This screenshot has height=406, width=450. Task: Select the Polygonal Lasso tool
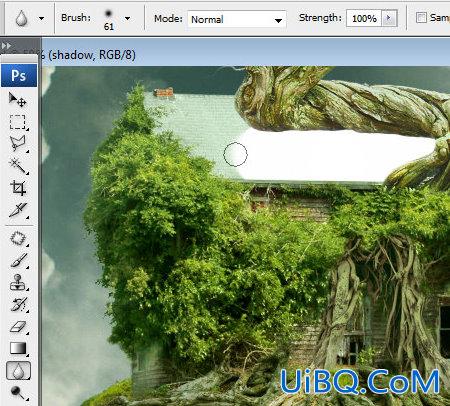click(17, 144)
